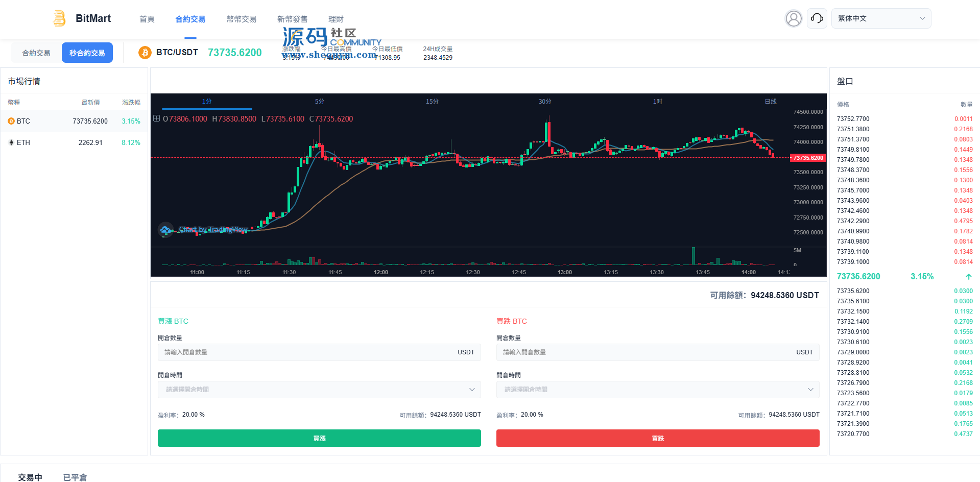Viewport: 980px width, 482px height.
Task: Expand the 開倉時間 dropdown under 買漲 BTC
Action: (319, 390)
